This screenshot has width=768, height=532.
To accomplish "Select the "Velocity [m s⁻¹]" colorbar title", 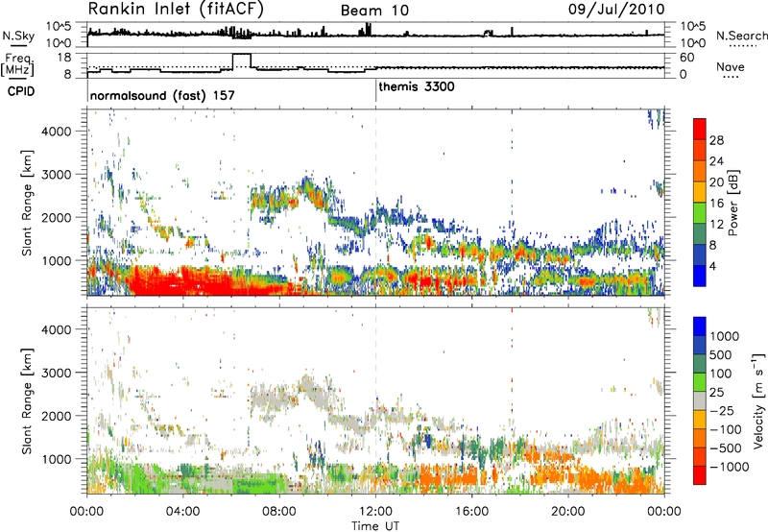I will [x=758, y=400].
